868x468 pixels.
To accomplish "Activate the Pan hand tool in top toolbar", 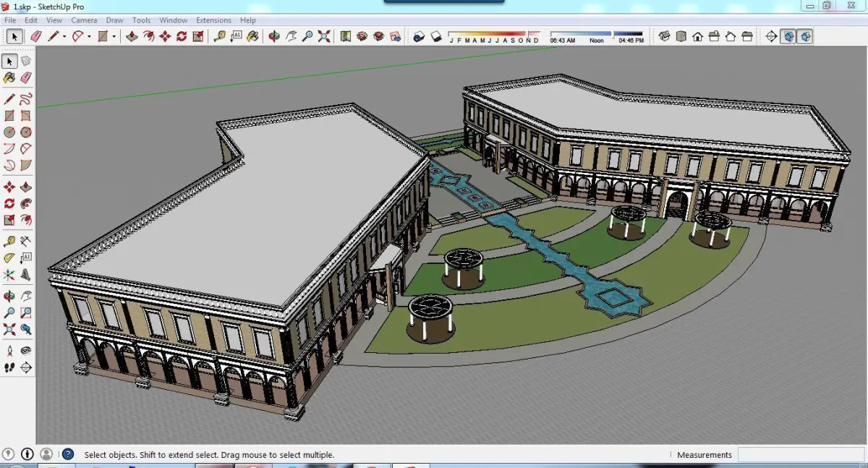I will [291, 36].
